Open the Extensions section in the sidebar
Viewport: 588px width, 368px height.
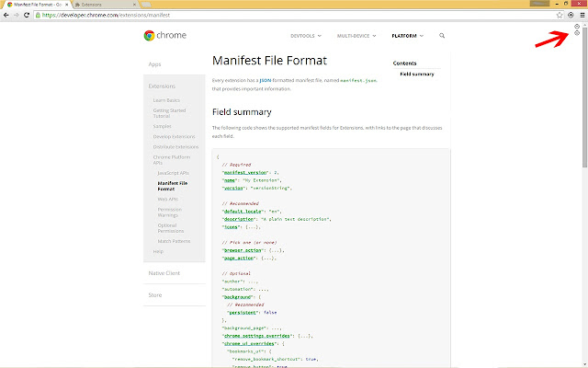[162, 86]
